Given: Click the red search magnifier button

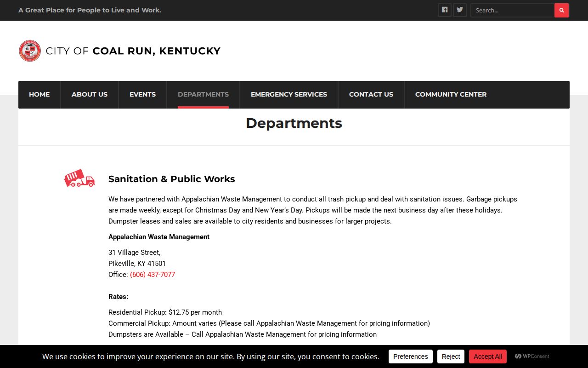Looking at the screenshot, I should (561, 10).
